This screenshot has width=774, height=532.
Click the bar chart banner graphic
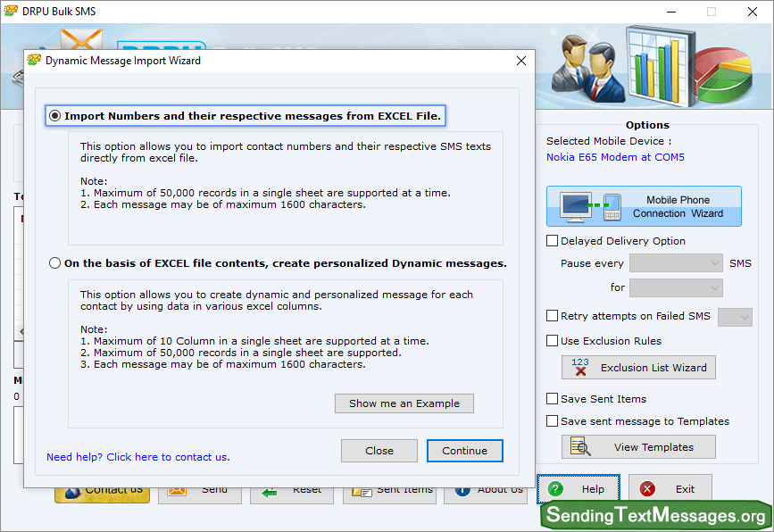click(661, 66)
